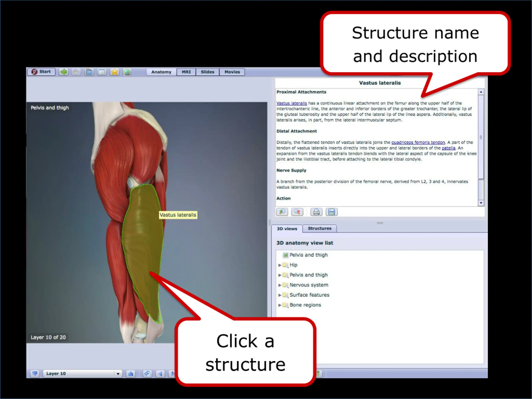Screen dimensions: 532x399
Task: Click the Nervous system folder label
Action: 309,285
